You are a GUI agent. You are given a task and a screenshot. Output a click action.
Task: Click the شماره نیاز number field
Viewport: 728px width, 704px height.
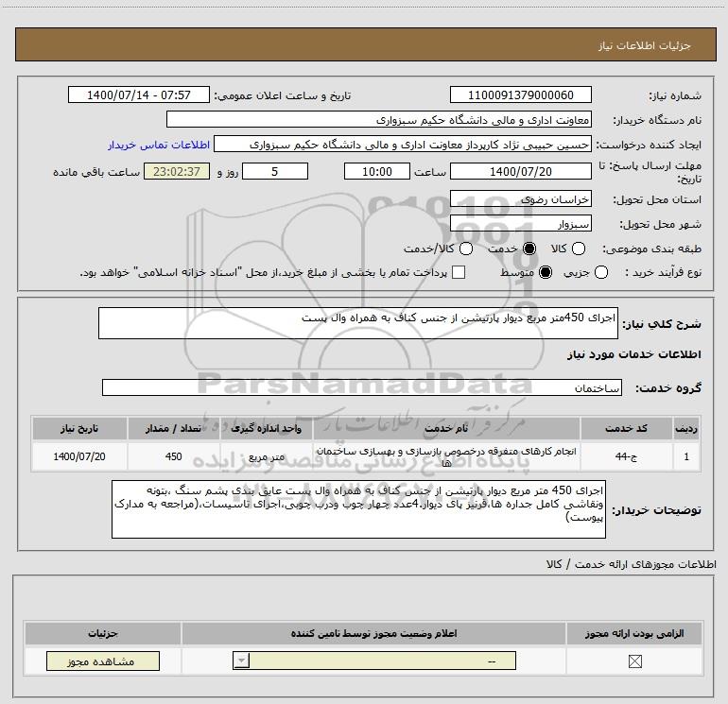(x=520, y=95)
